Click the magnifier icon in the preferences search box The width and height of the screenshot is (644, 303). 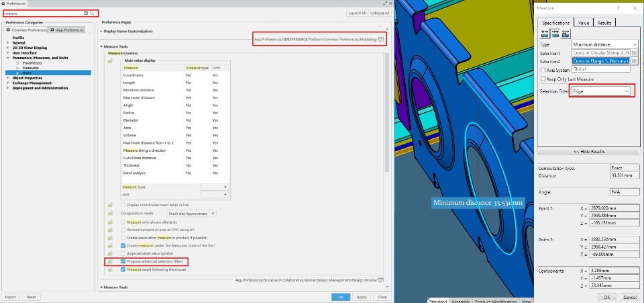click(92, 13)
